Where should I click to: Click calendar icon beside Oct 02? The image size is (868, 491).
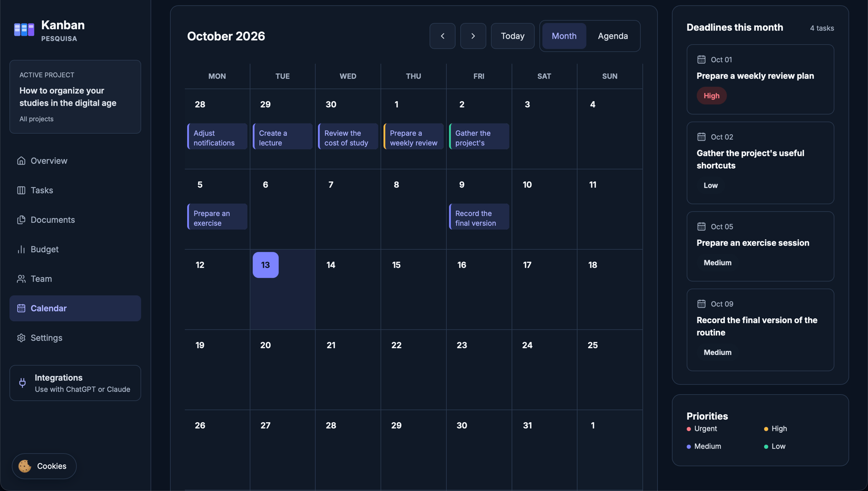click(x=701, y=137)
